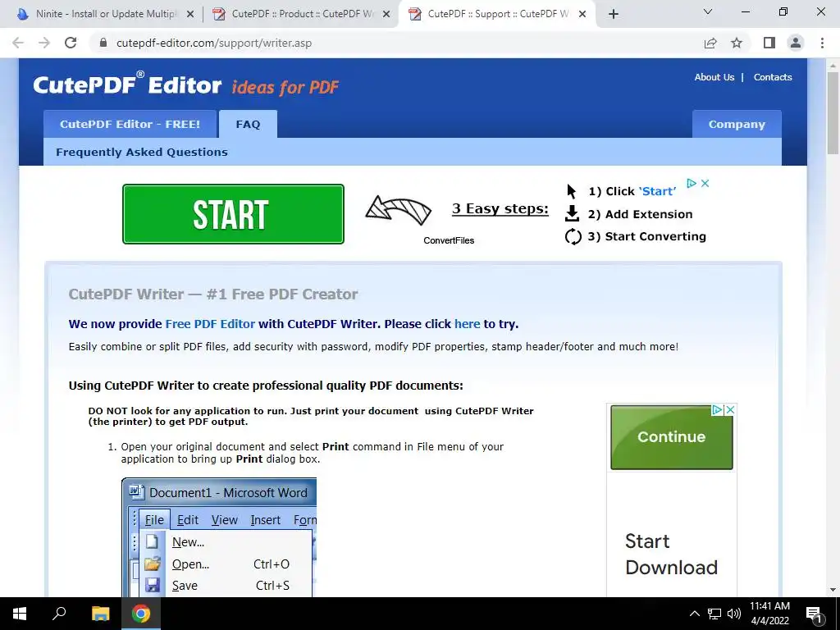Viewport: 840px width, 630px height.
Task: Click Frequently Asked Questions submenu
Action: (142, 152)
